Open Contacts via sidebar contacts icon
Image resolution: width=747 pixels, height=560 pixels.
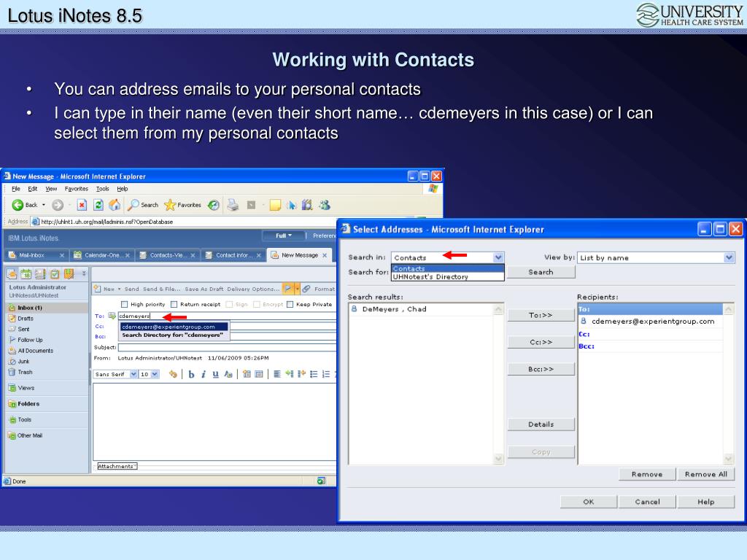coord(40,274)
